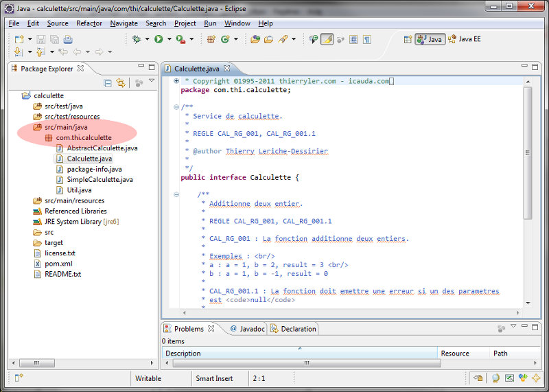This screenshot has width=549, height=392.
Task: Open Package Explorer view menu triangle
Action: pos(152,82)
